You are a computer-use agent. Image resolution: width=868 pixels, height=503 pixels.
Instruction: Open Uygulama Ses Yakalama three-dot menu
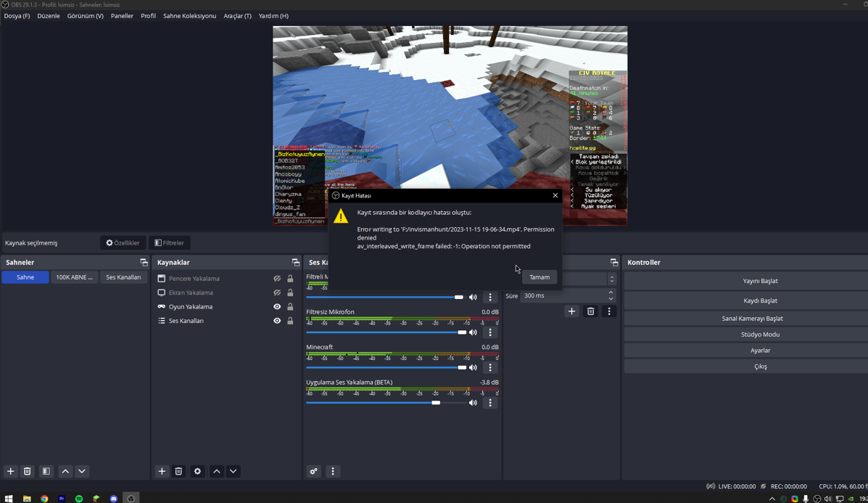click(x=490, y=403)
